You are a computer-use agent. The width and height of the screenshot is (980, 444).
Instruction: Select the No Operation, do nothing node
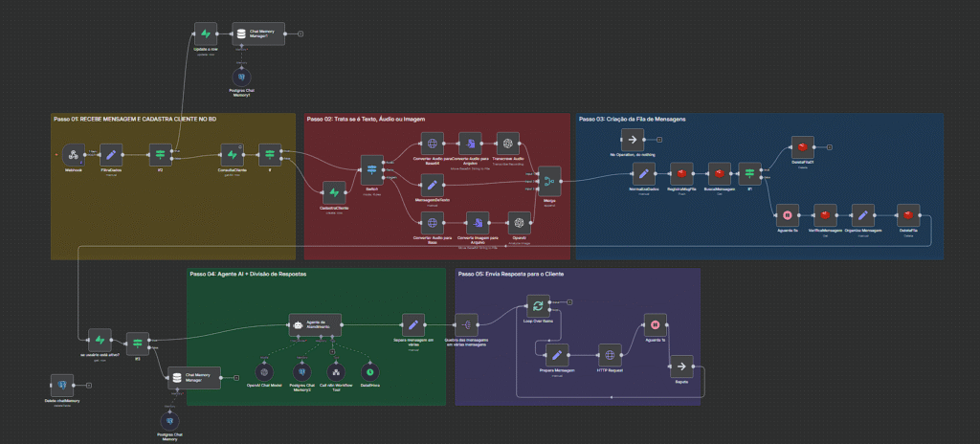(629, 138)
